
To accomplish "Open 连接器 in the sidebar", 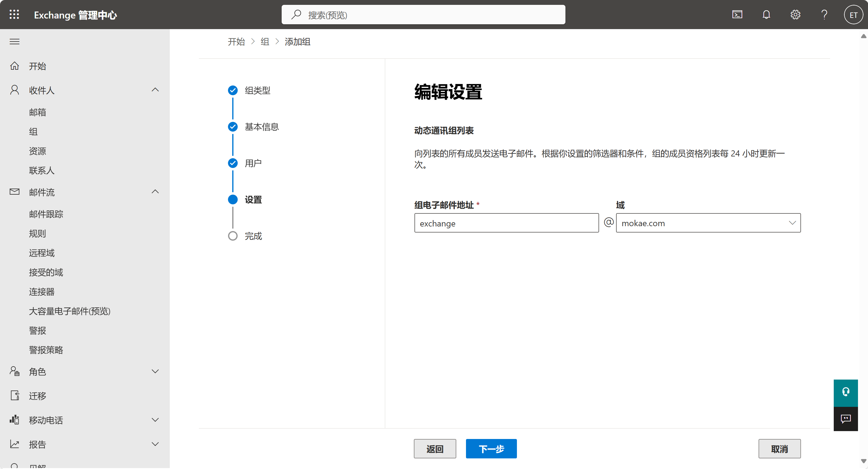I will (42, 292).
